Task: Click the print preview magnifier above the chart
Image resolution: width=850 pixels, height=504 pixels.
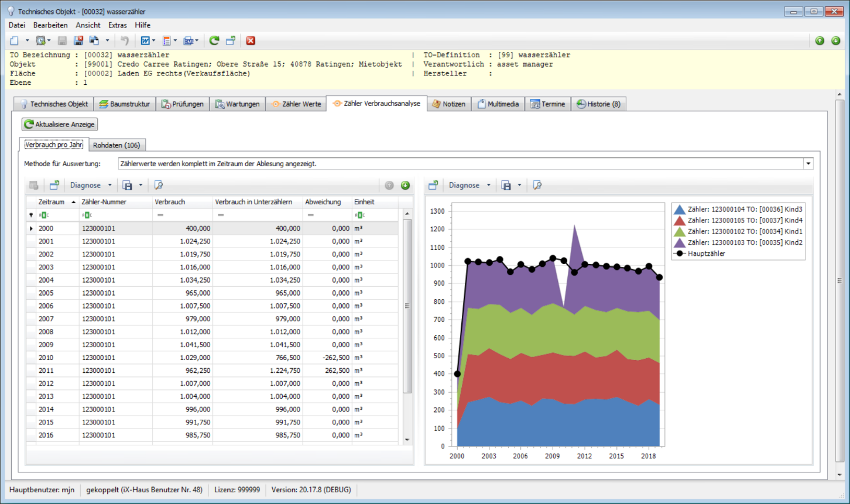Action: [x=537, y=185]
